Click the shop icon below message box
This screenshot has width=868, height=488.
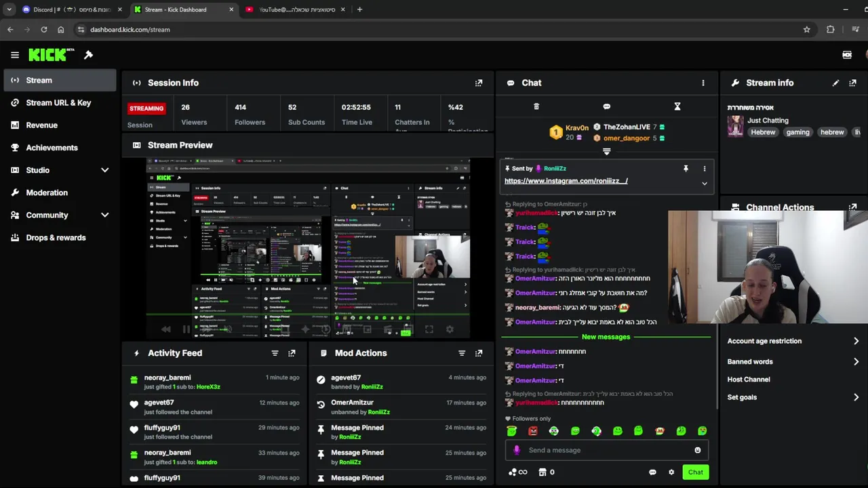tap(542, 472)
